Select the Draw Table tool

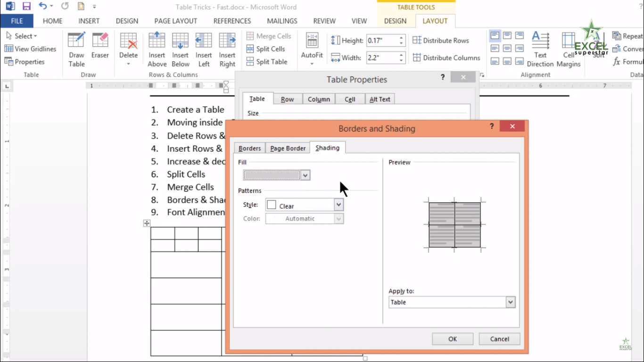[x=76, y=50]
